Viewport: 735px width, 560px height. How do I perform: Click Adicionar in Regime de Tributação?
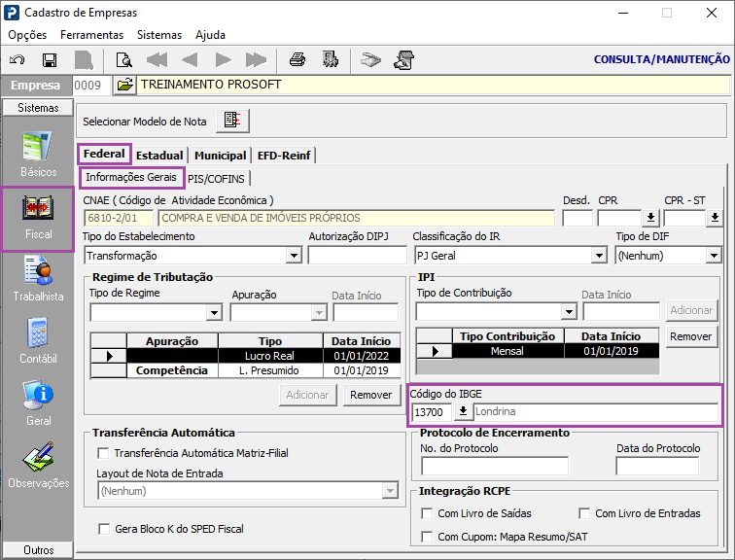tap(307, 395)
